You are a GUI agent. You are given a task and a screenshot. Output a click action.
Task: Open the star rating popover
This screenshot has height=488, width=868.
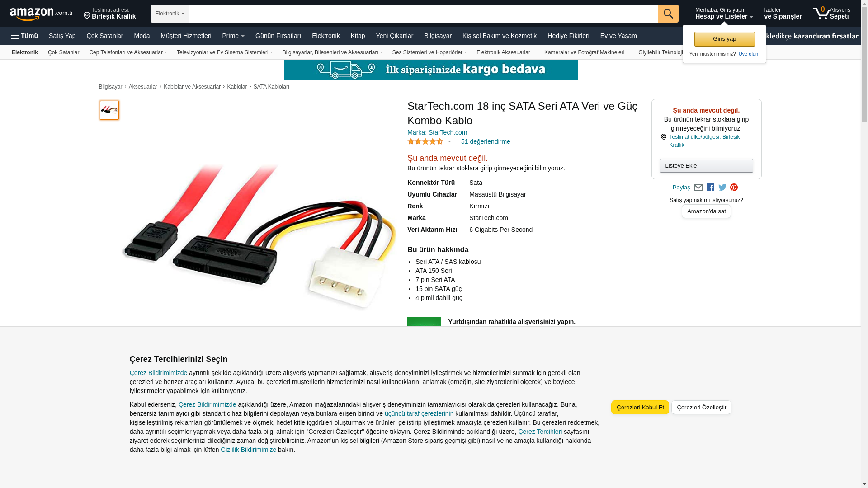pyautogui.click(x=429, y=141)
